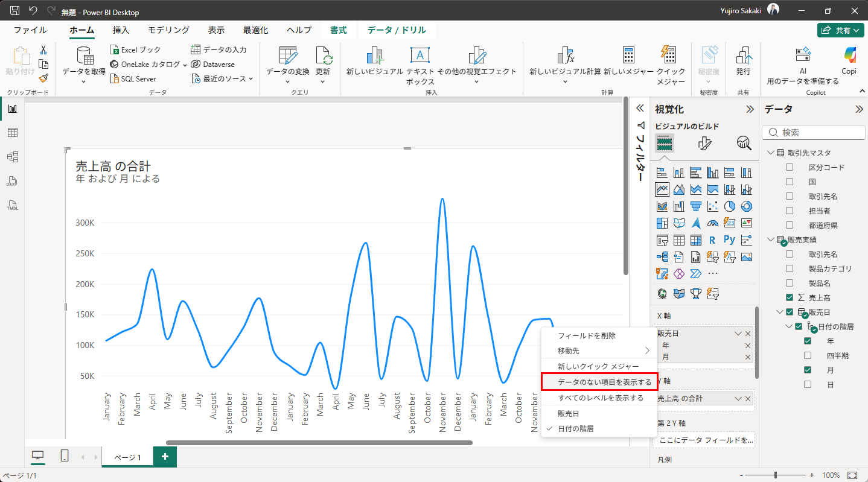The image size is (868, 482).
Task: Check the 区分コード field checkbox
Action: pyautogui.click(x=790, y=167)
